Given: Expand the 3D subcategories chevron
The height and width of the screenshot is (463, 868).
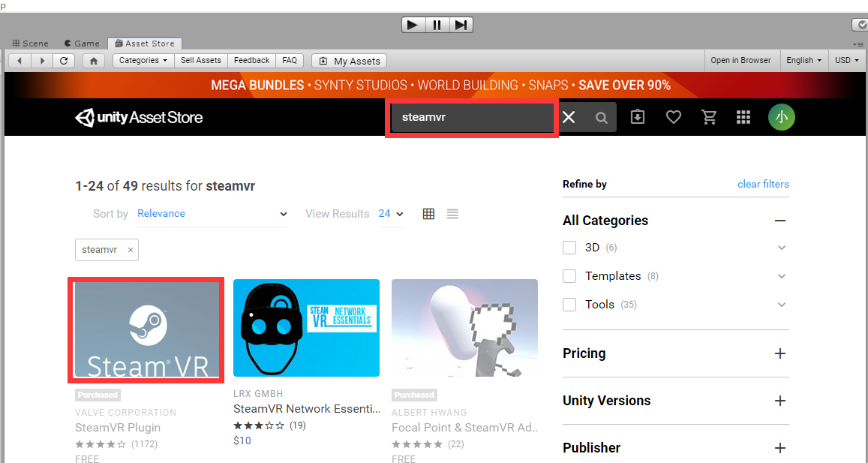Looking at the screenshot, I should (x=781, y=248).
